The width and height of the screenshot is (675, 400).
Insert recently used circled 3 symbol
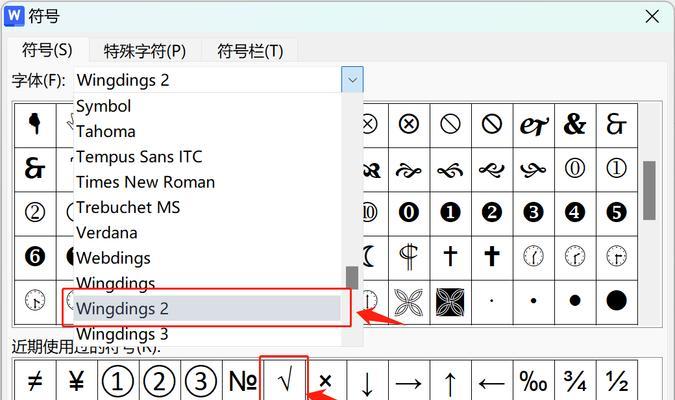[x=201, y=381]
